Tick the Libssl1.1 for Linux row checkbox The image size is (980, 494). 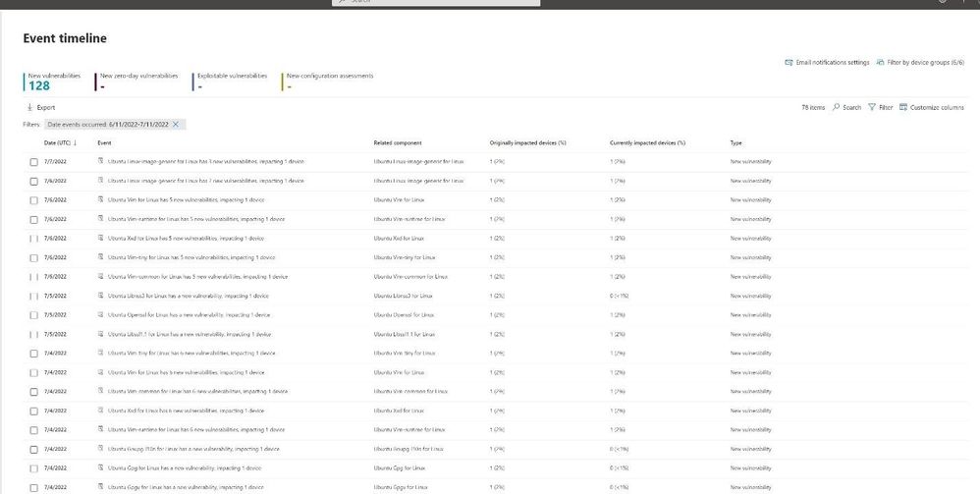[x=33, y=334]
